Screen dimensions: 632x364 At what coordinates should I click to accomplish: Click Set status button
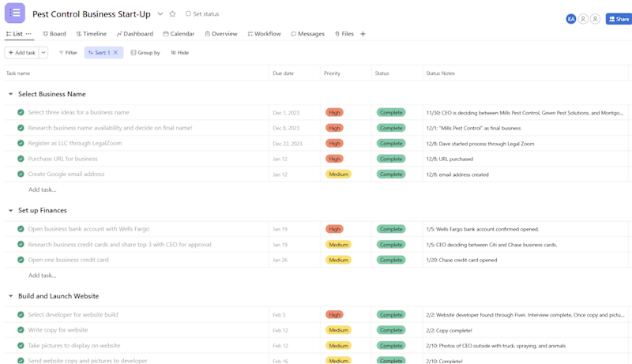point(202,13)
